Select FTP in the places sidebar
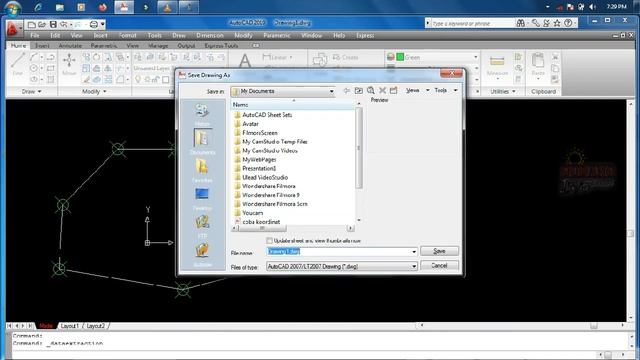The image size is (640, 360). (x=202, y=226)
